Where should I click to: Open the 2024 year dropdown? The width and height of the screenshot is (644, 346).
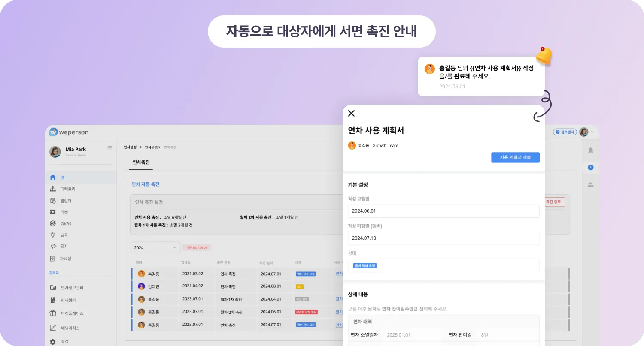(x=155, y=247)
